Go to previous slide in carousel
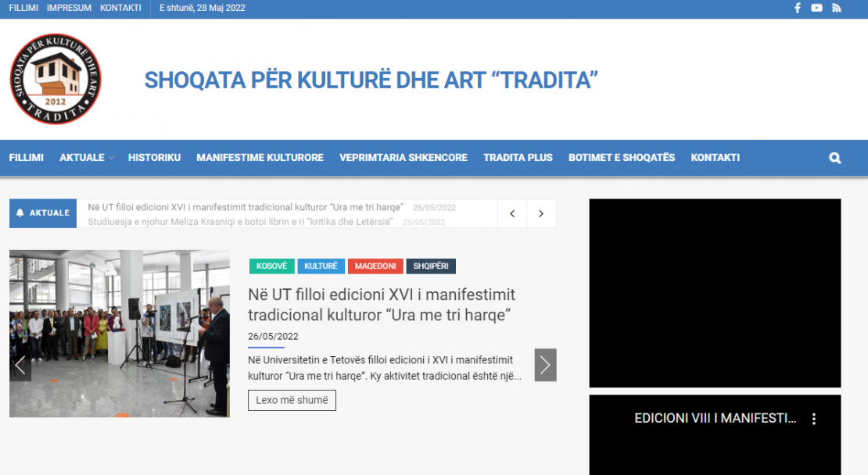Viewport: 868px width, 475px height. (x=20, y=365)
